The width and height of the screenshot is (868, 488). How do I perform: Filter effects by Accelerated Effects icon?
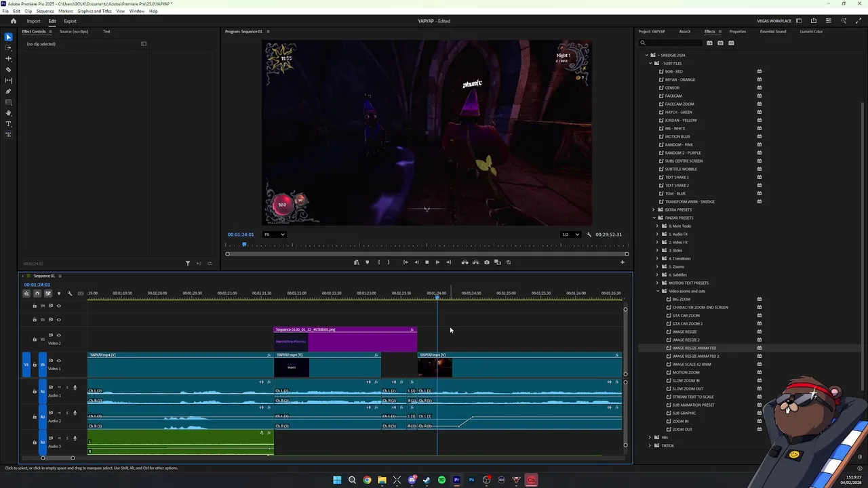pos(709,43)
